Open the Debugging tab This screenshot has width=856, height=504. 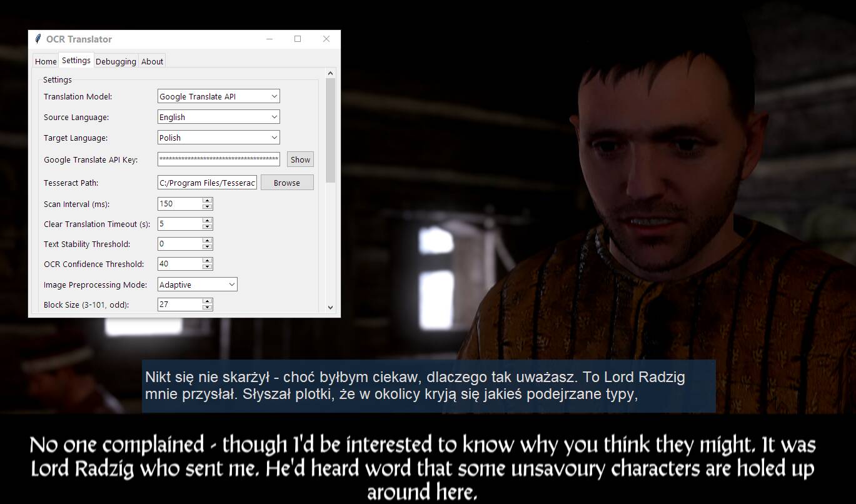coord(116,61)
